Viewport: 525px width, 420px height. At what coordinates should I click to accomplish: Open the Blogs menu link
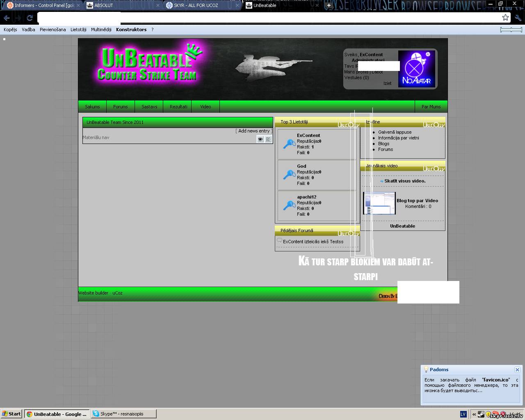coord(383,144)
